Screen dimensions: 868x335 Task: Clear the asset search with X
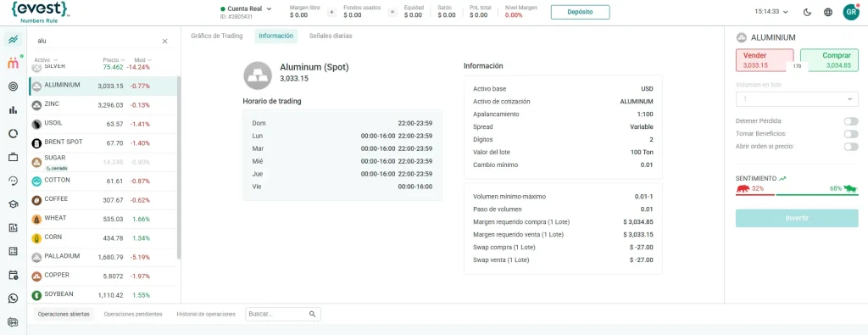[164, 41]
